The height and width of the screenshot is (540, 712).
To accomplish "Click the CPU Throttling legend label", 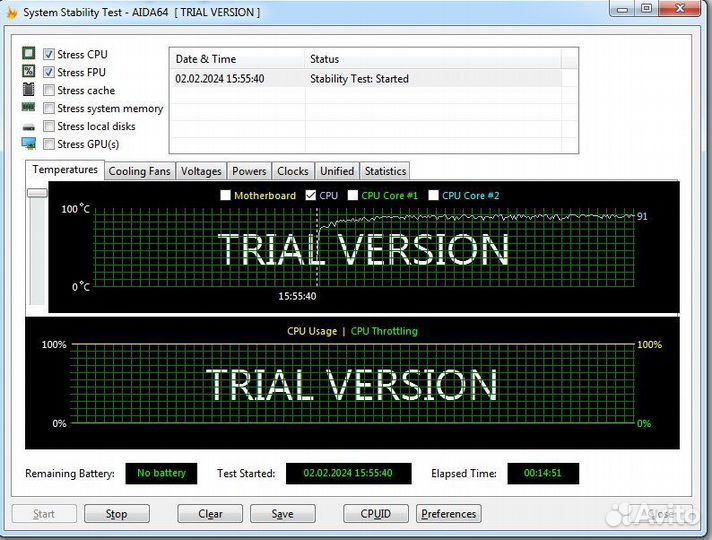I will tap(384, 331).
